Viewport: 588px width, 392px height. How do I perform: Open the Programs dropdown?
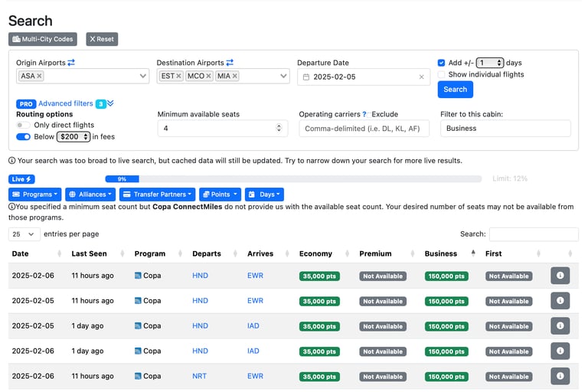(35, 194)
